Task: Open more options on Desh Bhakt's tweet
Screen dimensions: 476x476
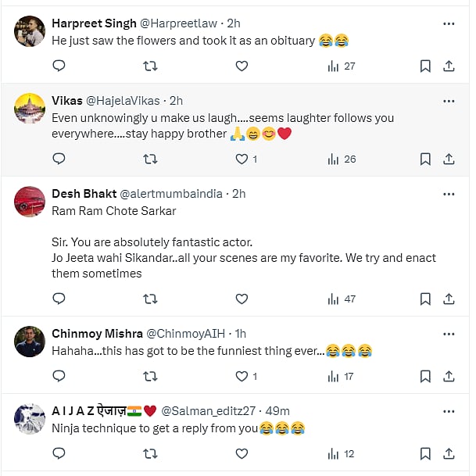Action: tap(449, 194)
